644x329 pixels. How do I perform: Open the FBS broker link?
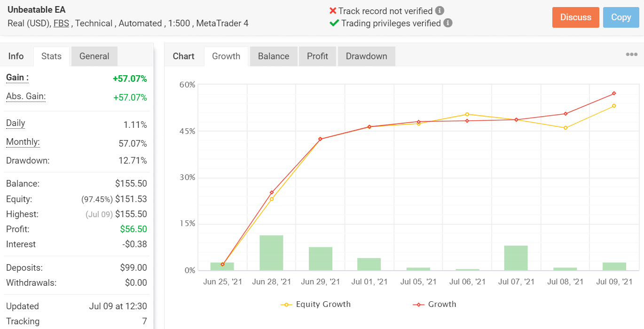click(x=61, y=23)
